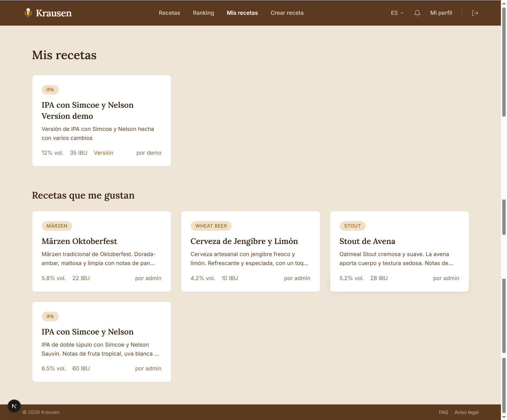Screen dimensions: 507x420
Task: Open the Stout de Avena recipe
Action: point(400,251)
